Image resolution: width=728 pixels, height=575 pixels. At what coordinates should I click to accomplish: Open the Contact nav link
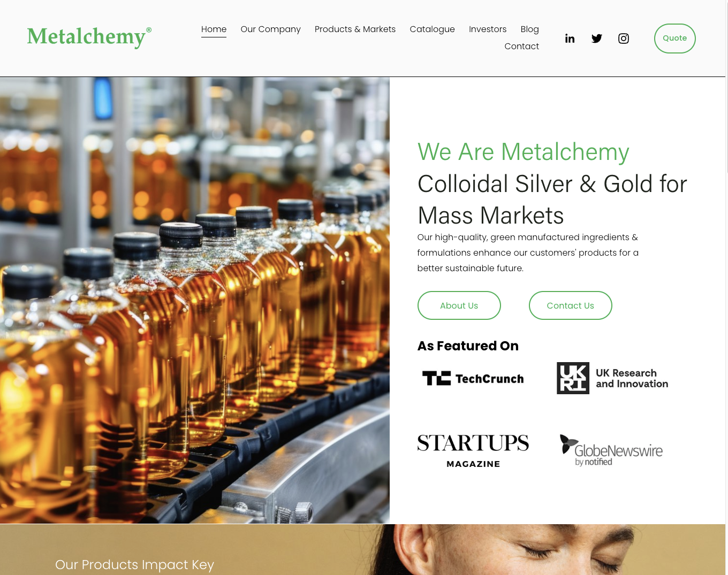(521, 47)
